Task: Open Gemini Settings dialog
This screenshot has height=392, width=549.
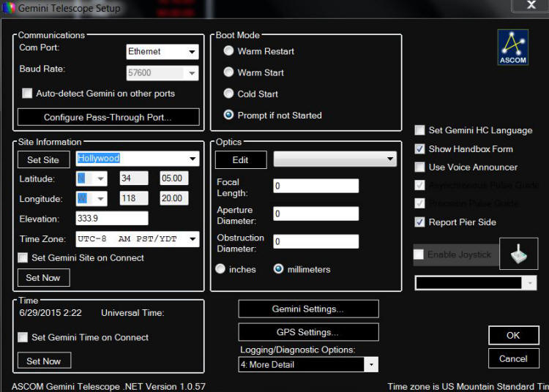Action: click(308, 309)
